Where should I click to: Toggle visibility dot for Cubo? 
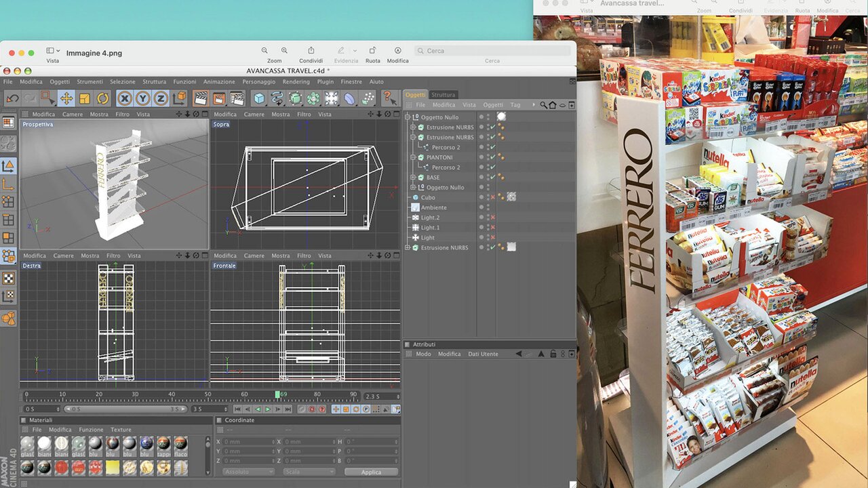coord(481,196)
